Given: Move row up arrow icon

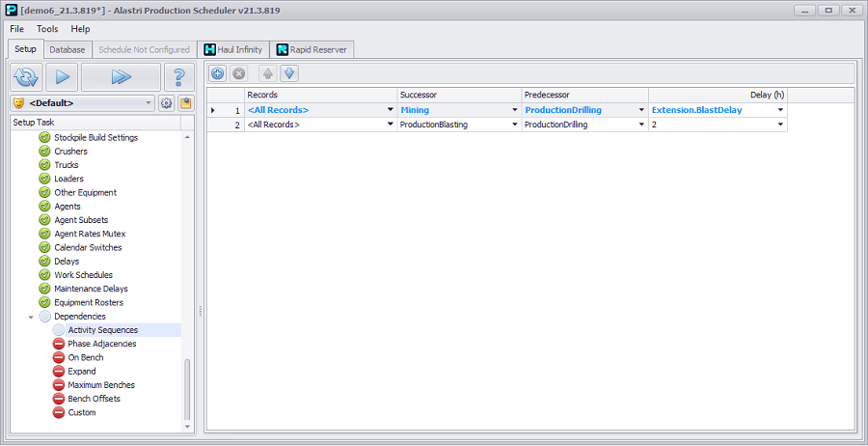Looking at the screenshot, I should tap(268, 73).
